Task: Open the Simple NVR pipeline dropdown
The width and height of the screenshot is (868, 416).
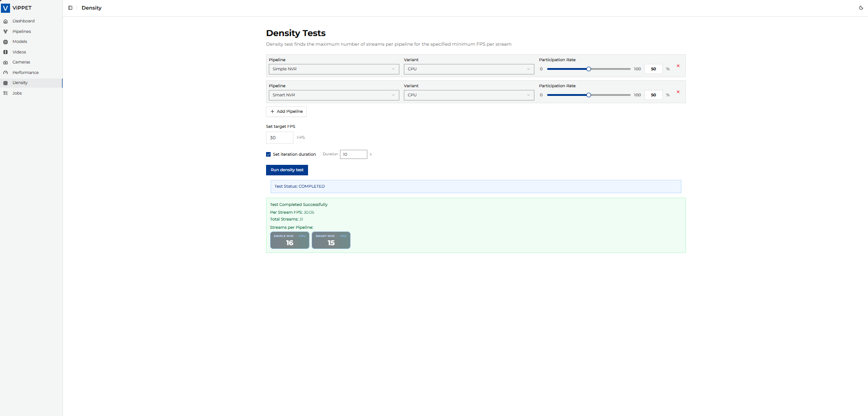Action: point(334,69)
